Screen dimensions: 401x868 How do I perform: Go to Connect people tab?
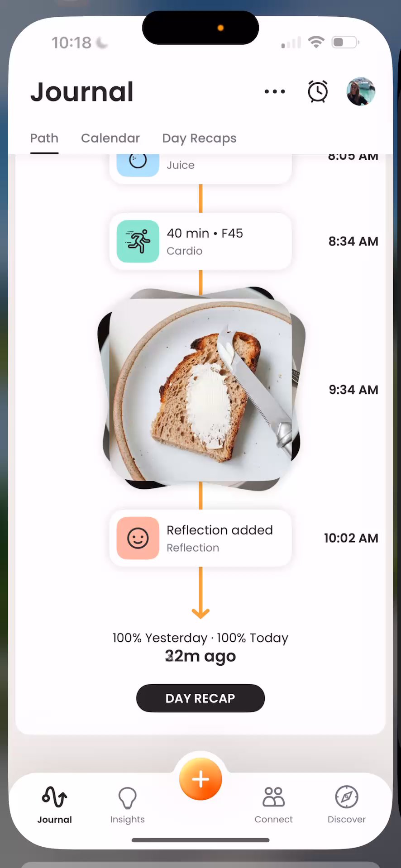coord(273,806)
